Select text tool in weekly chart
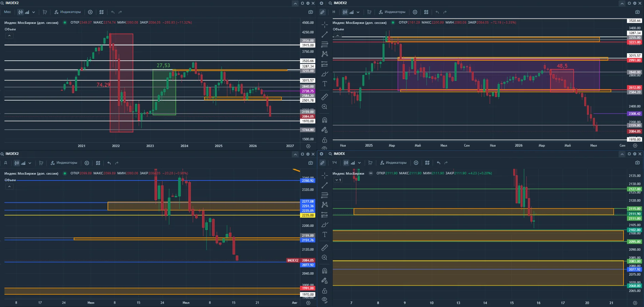Image resolution: width=644 pixels, height=307 pixels. coord(325,84)
